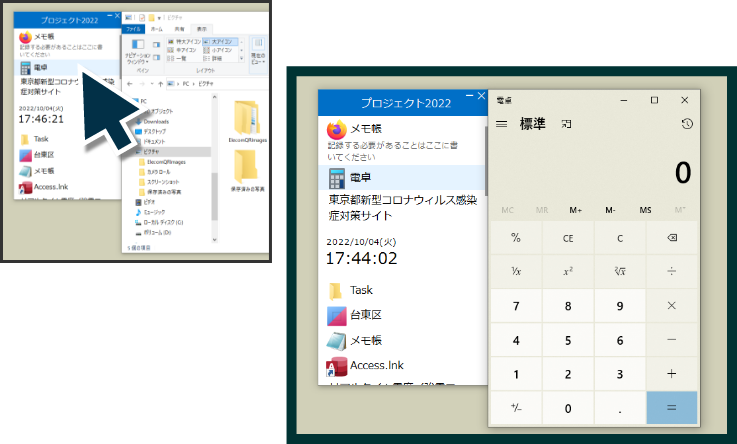
Task: Open the MS memory store button
Action: pyautogui.click(x=645, y=210)
